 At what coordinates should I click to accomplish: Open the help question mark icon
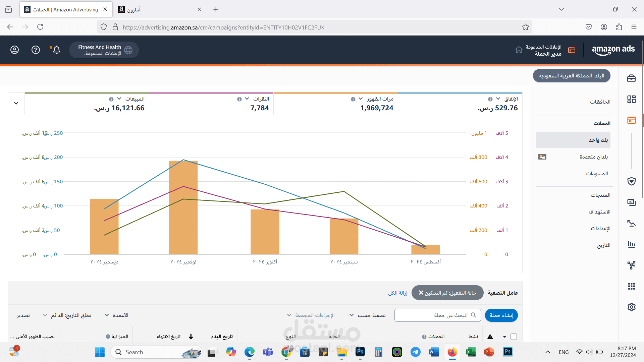click(x=36, y=50)
